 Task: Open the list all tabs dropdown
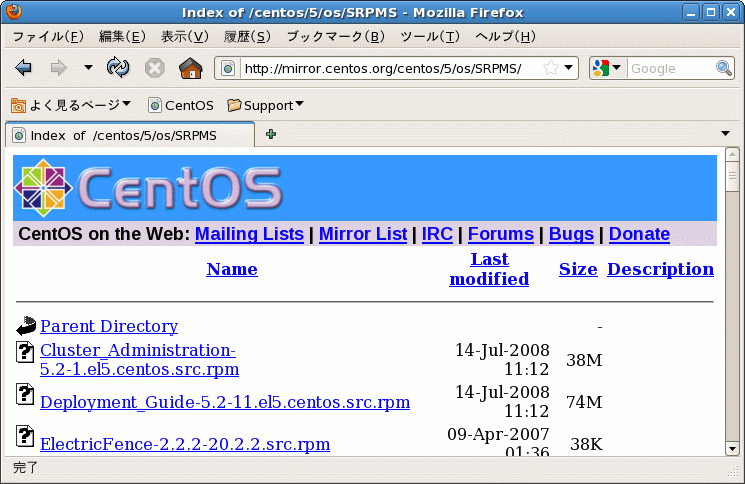(x=725, y=134)
